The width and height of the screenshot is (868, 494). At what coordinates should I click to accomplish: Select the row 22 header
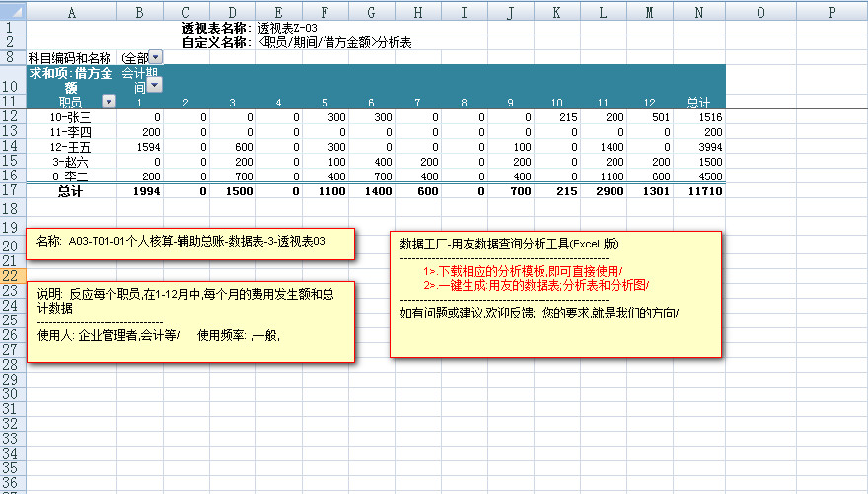(12, 276)
